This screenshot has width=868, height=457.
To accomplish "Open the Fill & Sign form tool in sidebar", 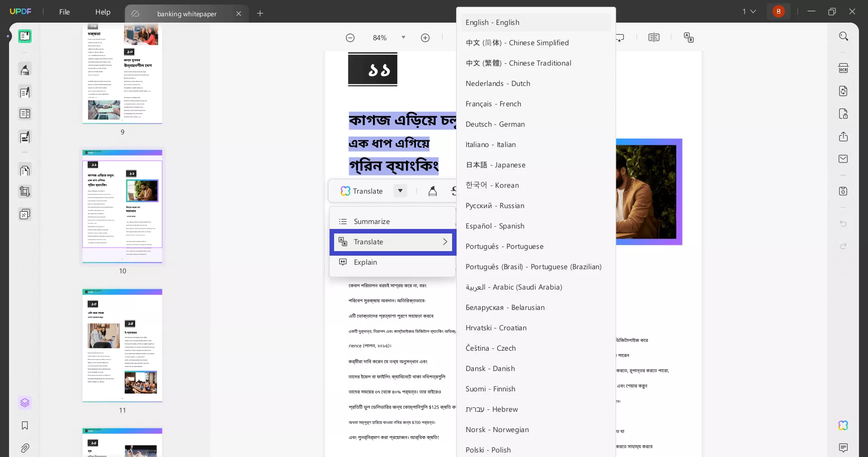I will point(25,137).
